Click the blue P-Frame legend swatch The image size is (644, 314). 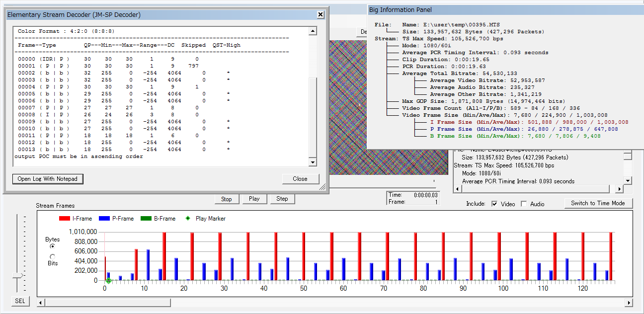[x=104, y=219]
